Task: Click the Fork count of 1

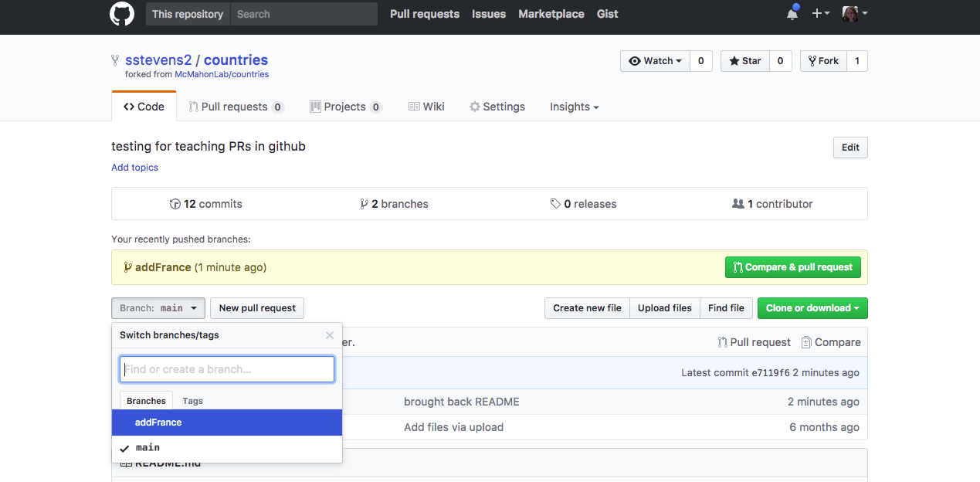Action: (x=857, y=61)
